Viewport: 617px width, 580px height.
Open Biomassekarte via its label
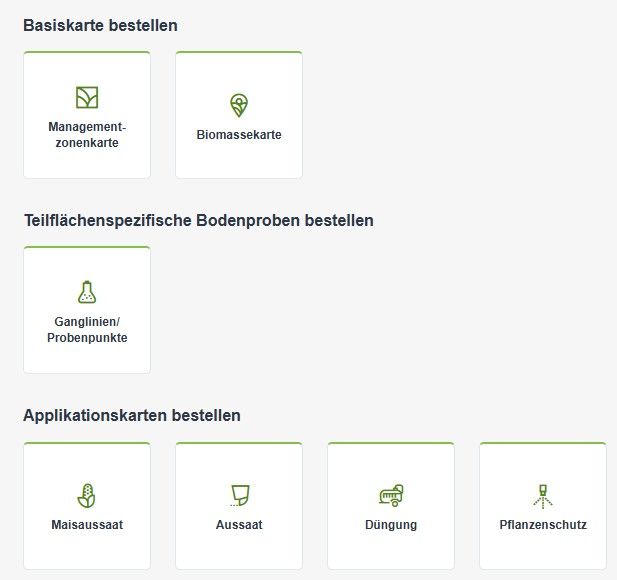tap(239, 135)
